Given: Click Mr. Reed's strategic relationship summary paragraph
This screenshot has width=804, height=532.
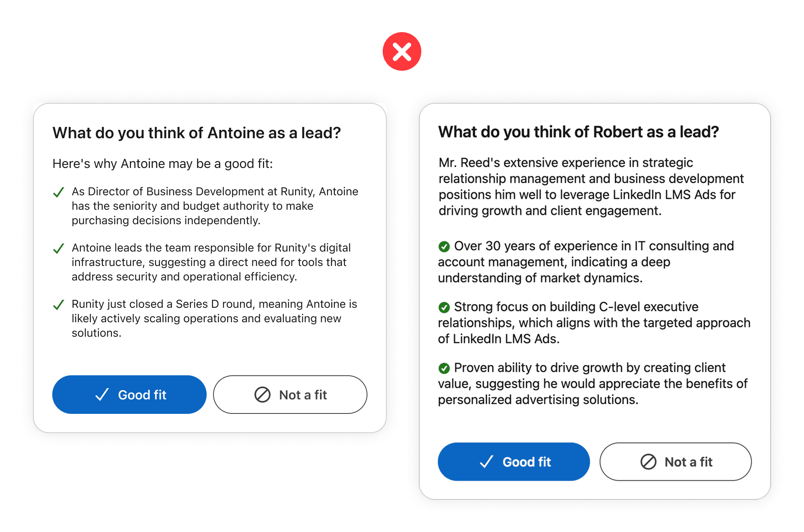Looking at the screenshot, I should click(591, 186).
